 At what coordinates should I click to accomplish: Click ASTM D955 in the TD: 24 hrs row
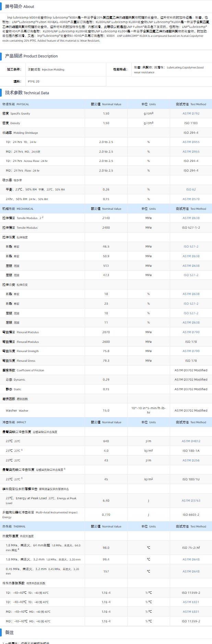(191, 142)
